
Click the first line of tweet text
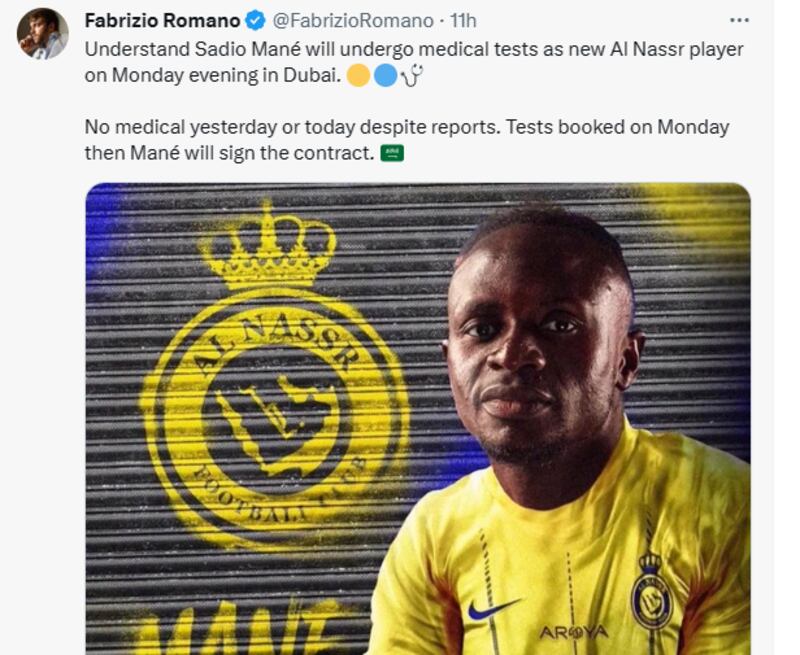pyautogui.click(x=414, y=49)
